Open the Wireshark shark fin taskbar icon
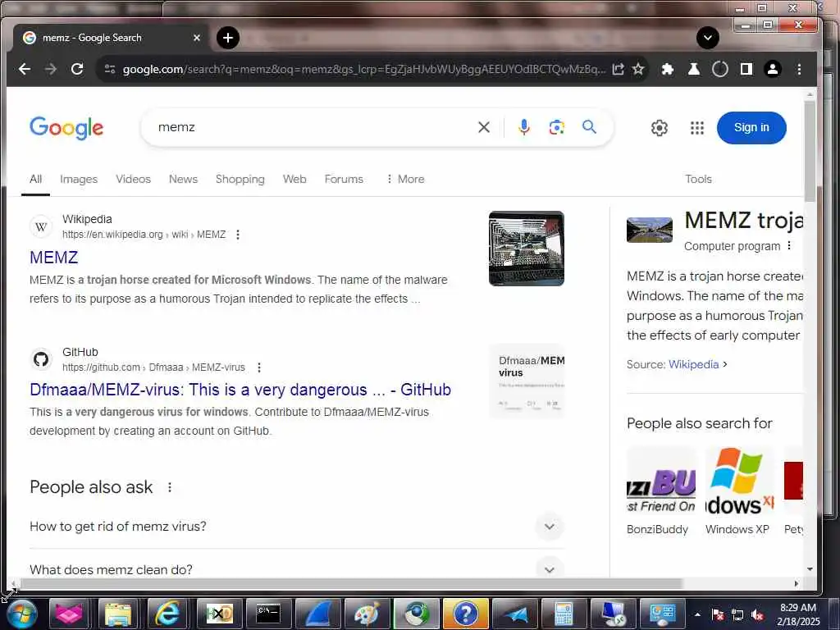 [x=316, y=614]
